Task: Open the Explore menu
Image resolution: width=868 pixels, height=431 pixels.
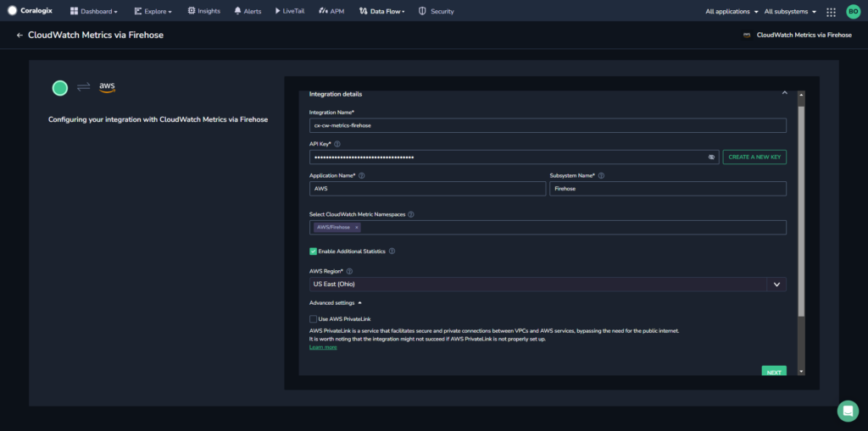Action: (153, 11)
